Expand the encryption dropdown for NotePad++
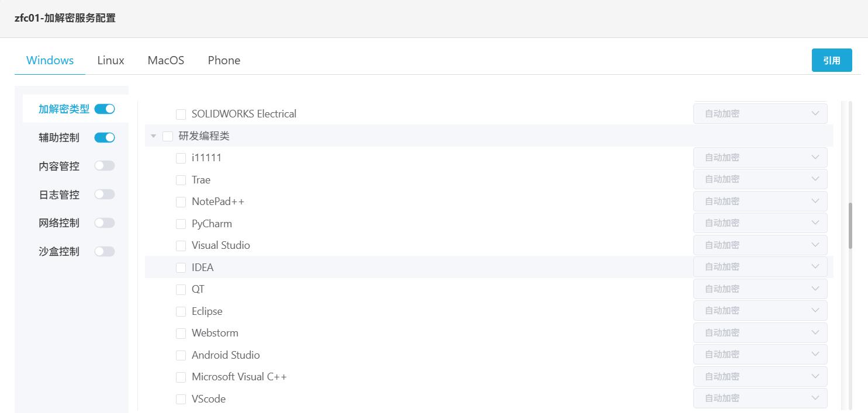 click(760, 202)
